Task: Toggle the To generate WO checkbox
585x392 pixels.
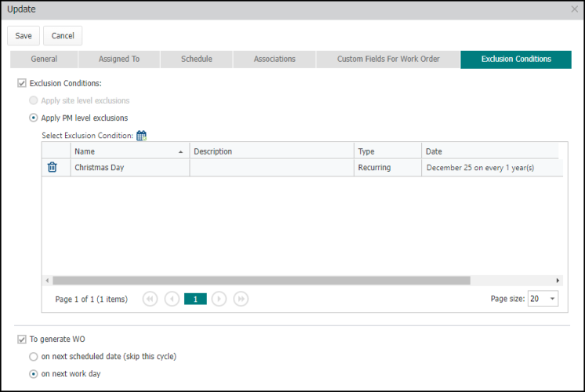Action: (22, 339)
